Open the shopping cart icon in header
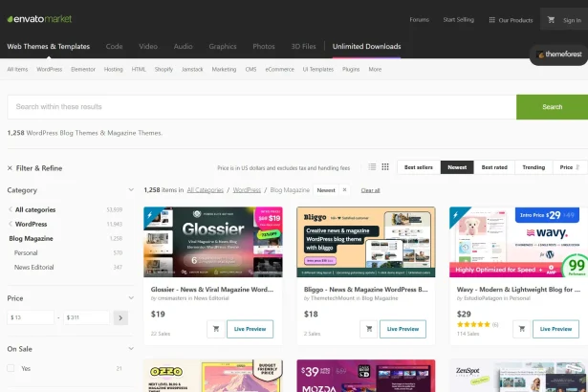The height and width of the screenshot is (392, 588). tap(551, 19)
